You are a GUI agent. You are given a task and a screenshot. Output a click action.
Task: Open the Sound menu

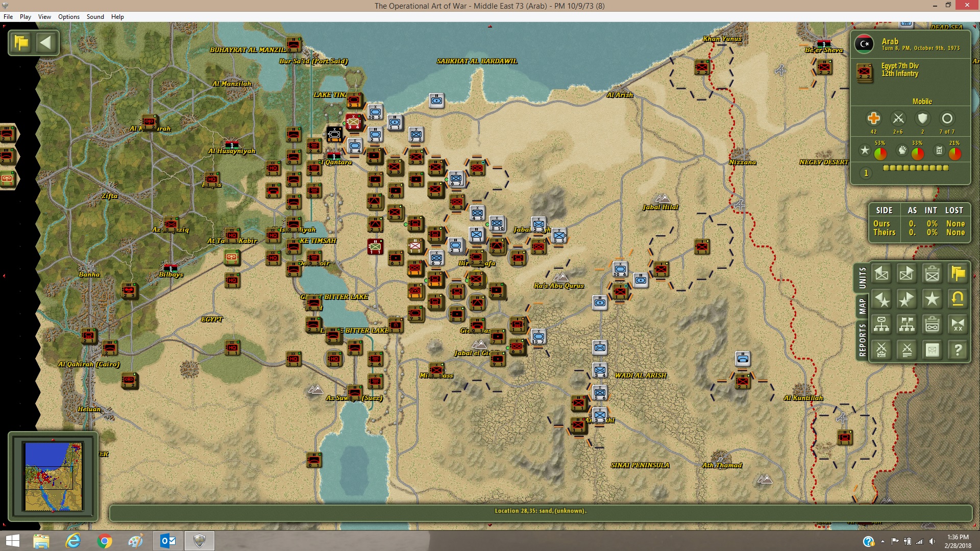coord(95,17)
